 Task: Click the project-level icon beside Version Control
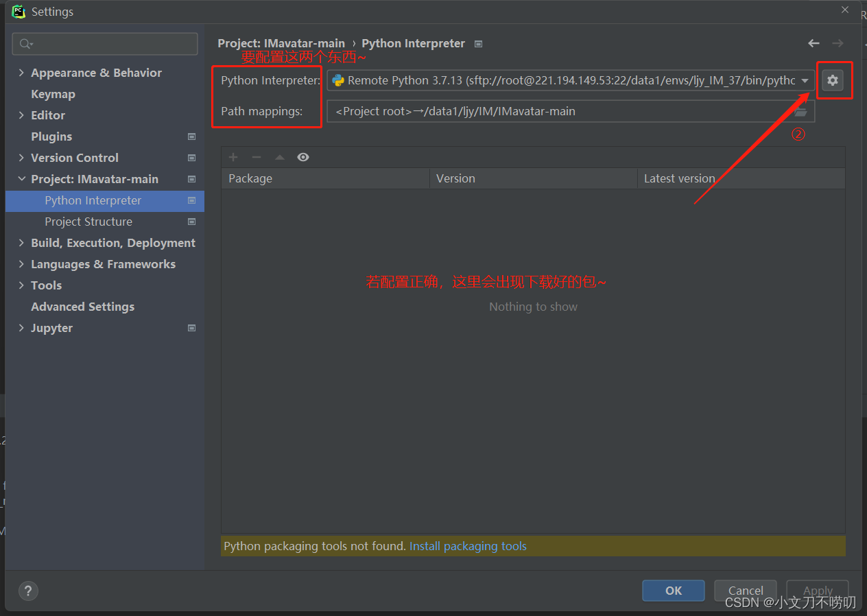(x=191, y=158)
